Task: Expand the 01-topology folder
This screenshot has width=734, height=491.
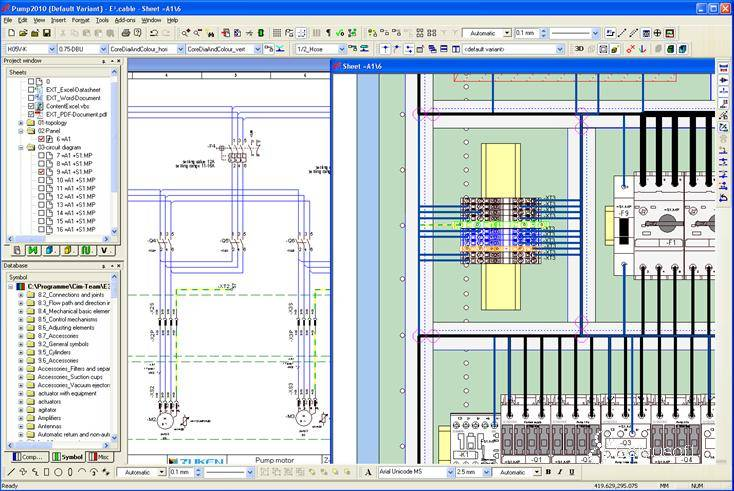Action: pos(21,123)
